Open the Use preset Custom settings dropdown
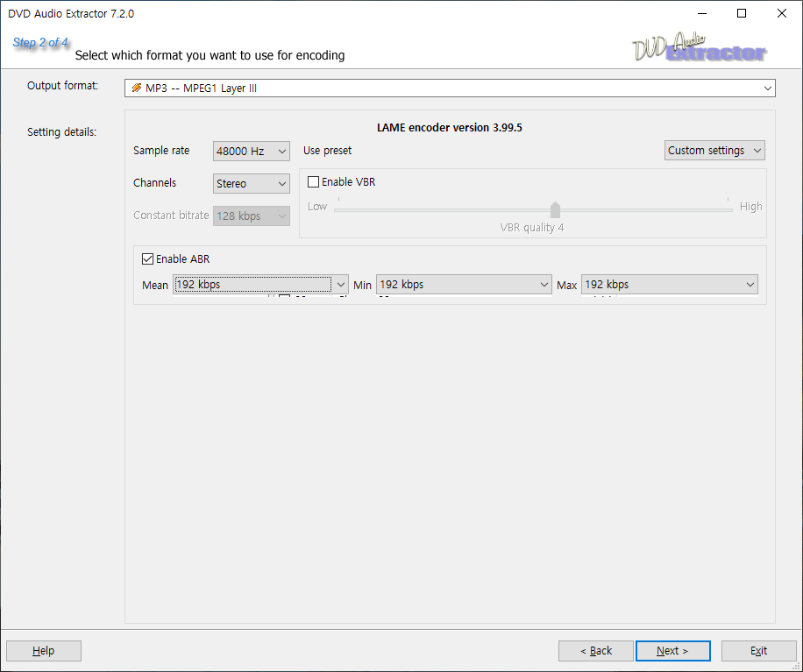 pyautogui.click(x=714, y=151)
